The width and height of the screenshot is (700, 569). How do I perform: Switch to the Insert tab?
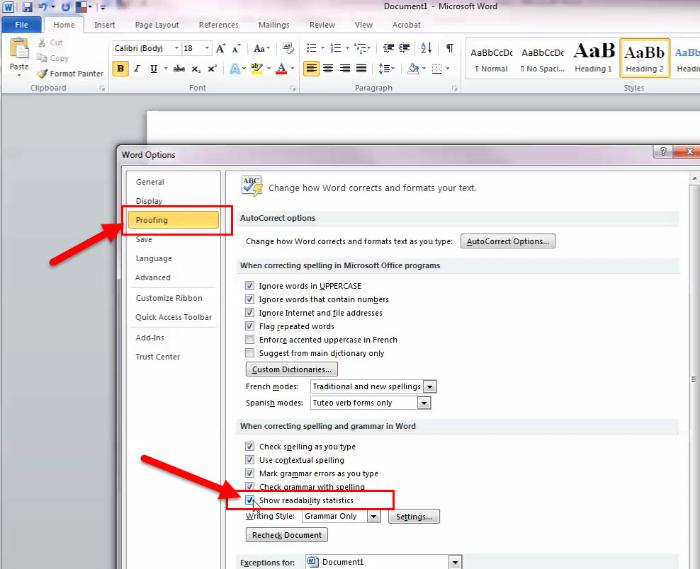point(104,25)
